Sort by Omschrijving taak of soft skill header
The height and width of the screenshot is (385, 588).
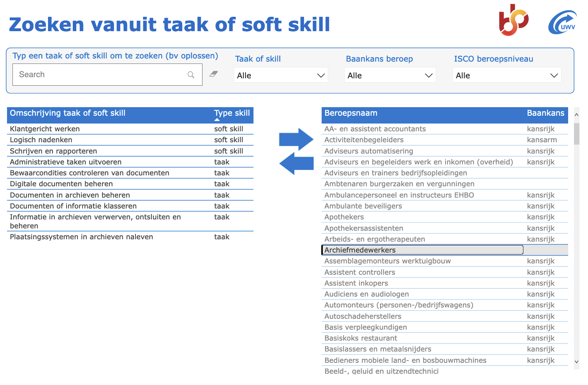[68, 113]
